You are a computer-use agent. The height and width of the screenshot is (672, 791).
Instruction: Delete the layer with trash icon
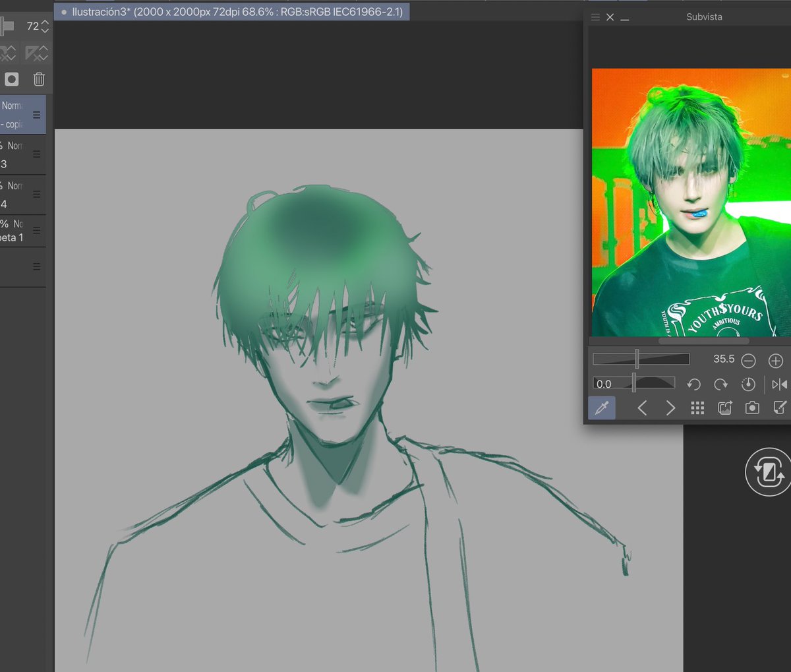coord(39,79)
